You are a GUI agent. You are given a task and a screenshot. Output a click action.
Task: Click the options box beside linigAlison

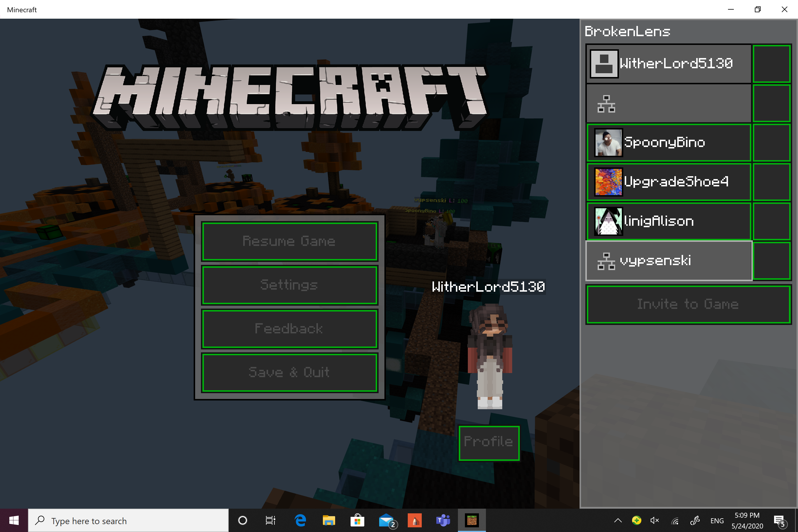tap(772, 221)
